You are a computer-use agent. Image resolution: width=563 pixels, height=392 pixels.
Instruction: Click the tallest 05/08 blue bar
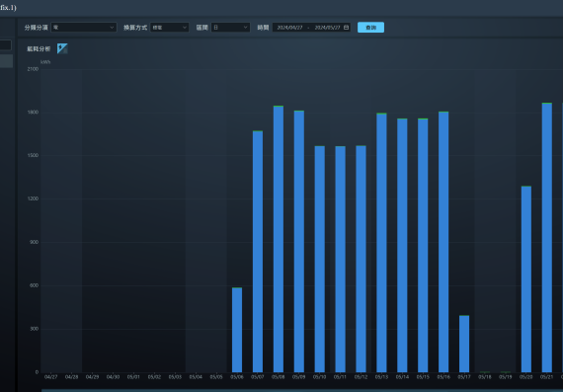[x=279, y=239]
